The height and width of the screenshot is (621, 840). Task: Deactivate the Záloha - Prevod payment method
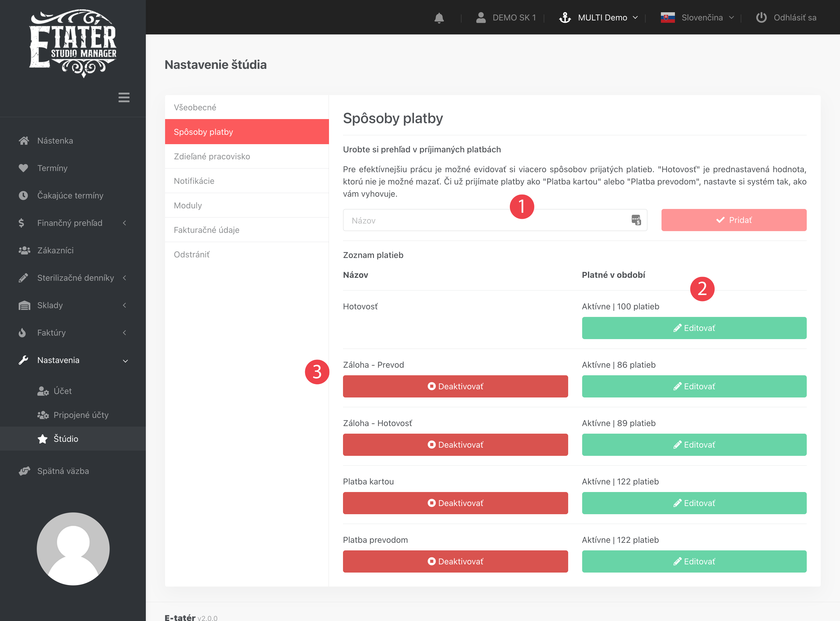pos(455,386)
